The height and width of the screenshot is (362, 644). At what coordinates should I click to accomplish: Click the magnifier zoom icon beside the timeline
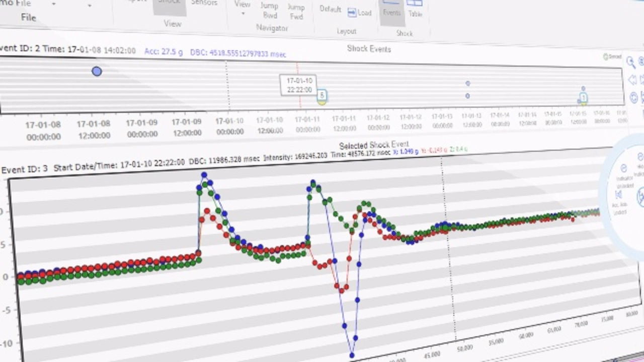coord(631,62)
